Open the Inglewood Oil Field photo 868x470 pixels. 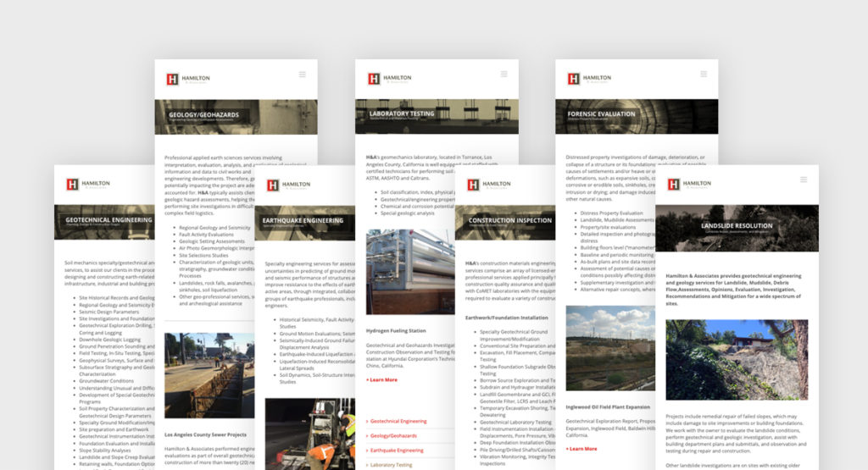click(x=610, y=348)
